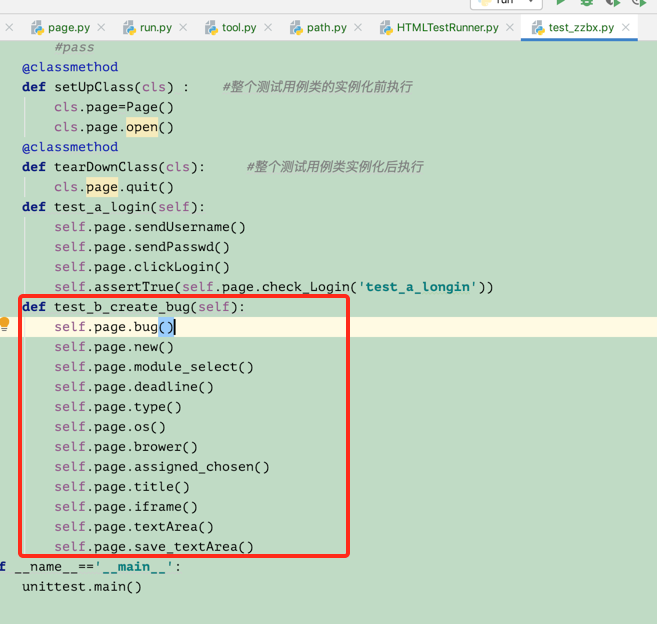
Task: Click 'self.page.brower()' line
Action: [x=126, y=447]
